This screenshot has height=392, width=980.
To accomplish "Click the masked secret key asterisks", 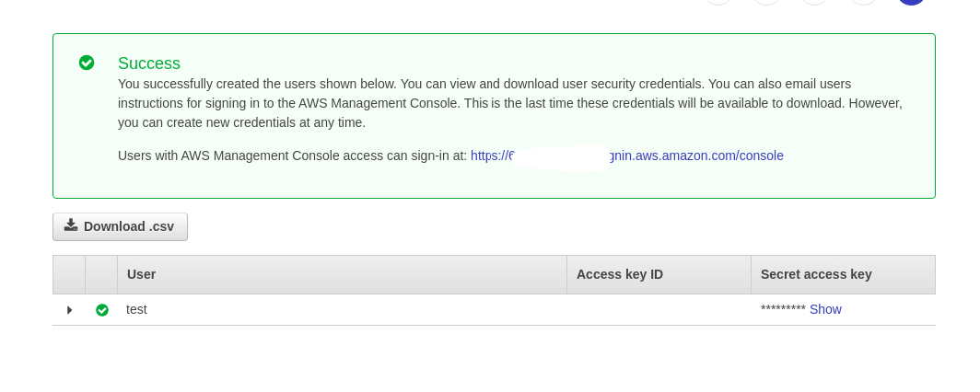I will coord(783,309).
